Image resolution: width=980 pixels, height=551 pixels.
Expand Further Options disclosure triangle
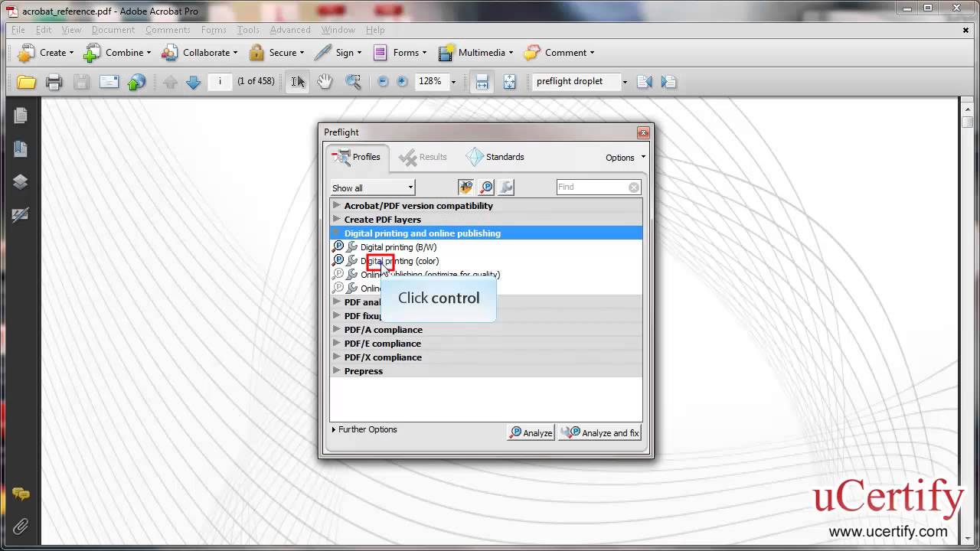click(334, 430)
